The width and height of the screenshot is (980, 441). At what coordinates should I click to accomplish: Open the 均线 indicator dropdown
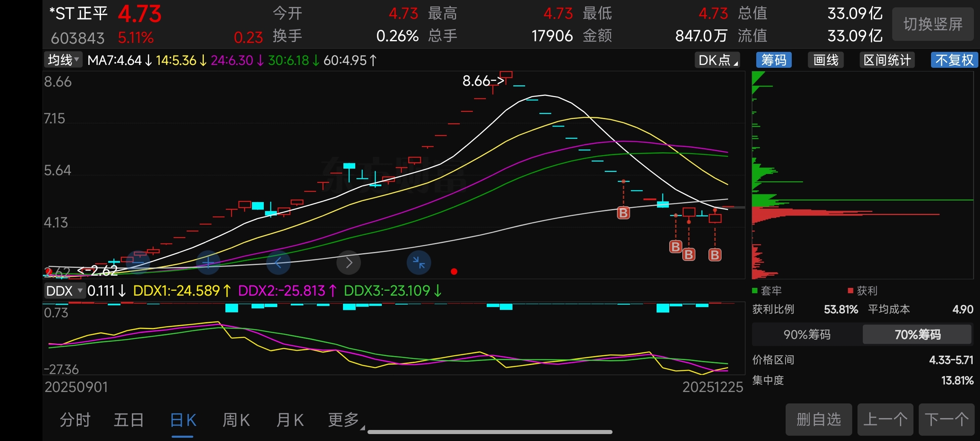tap(63, 60)
